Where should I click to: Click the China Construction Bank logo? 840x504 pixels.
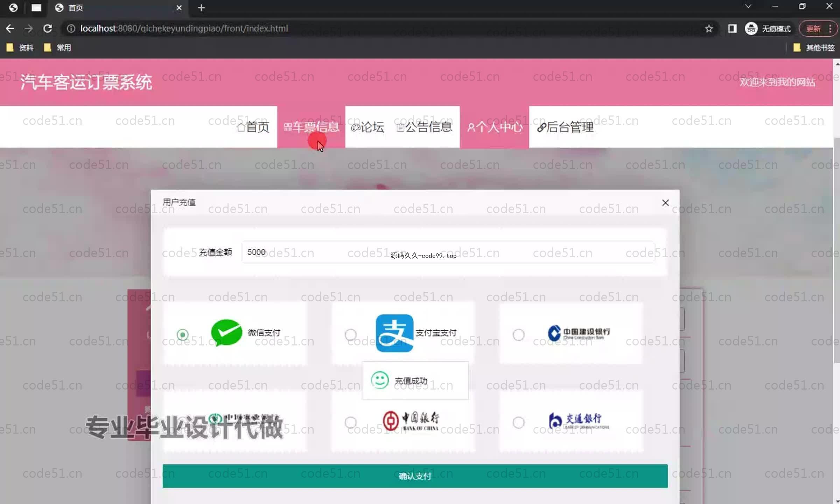click(579, 333)
